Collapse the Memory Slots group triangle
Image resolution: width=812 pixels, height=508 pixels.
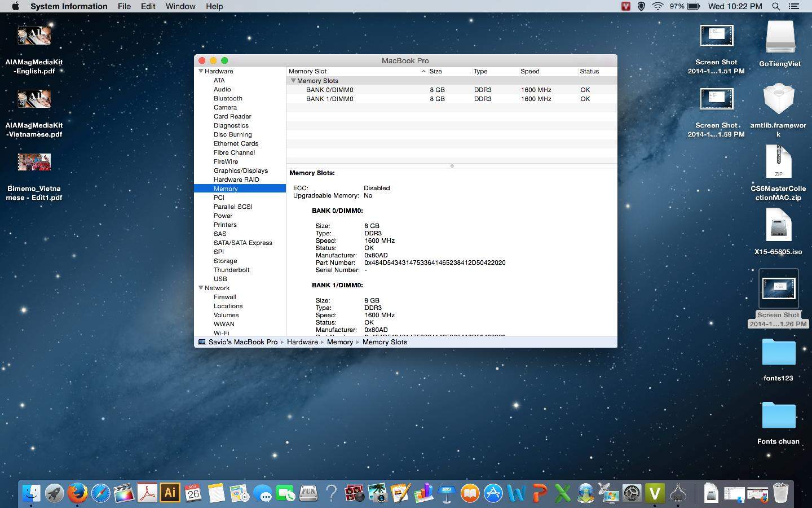pos(293,81)
